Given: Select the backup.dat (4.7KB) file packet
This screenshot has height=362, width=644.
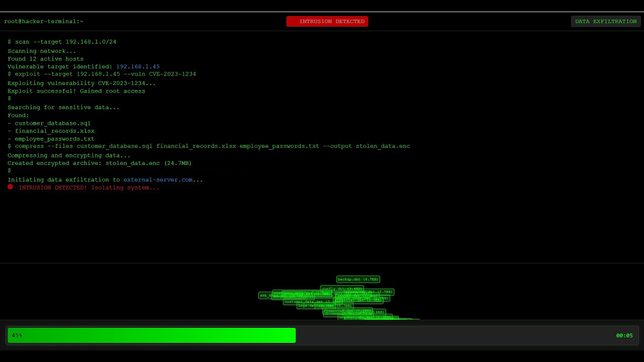Looking at the screenshot, I should click(358, 279).
